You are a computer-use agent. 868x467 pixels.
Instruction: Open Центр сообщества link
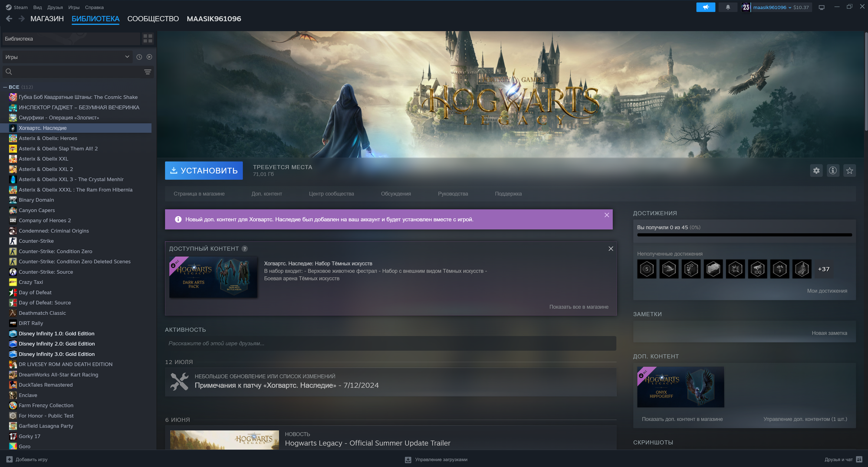click(331, 194)
